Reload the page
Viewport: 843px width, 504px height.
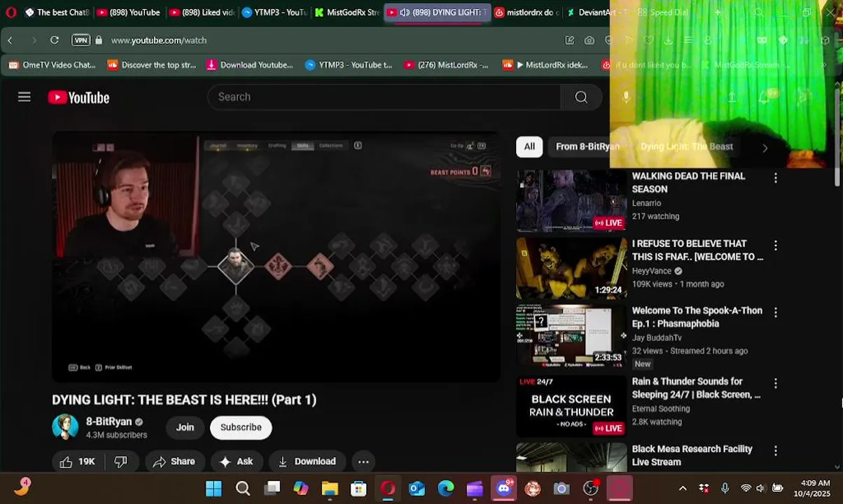(55, 41)
